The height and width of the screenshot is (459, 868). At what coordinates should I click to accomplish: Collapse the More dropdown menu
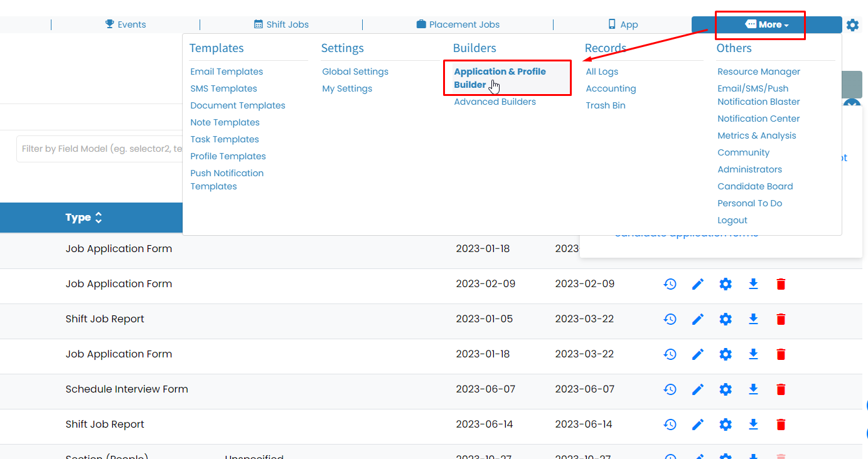(x=766, y=25)
